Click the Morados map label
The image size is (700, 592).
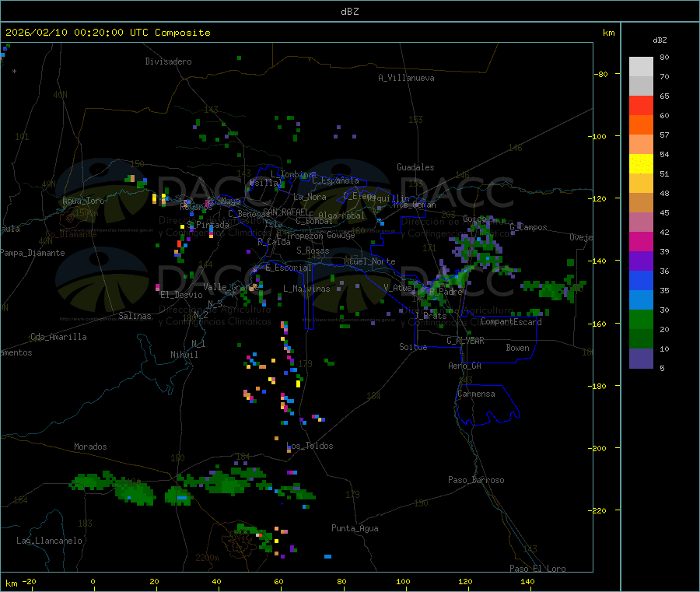[91, 447]
